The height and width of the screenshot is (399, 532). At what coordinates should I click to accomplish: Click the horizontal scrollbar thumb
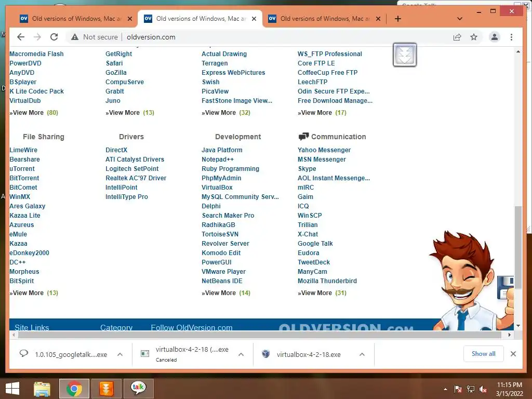point(260,335)
